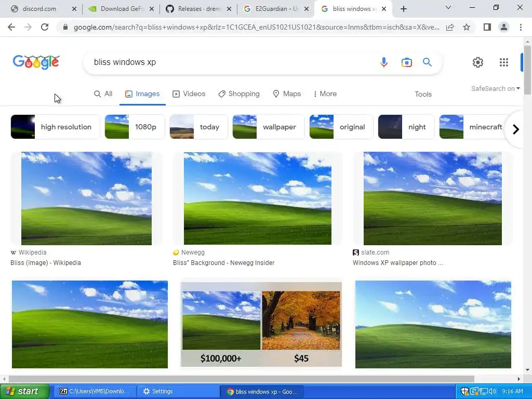The width and height of the screenshot is (532, 399).
Task: Select the Videos results tab
Action: tap(189, 94)
